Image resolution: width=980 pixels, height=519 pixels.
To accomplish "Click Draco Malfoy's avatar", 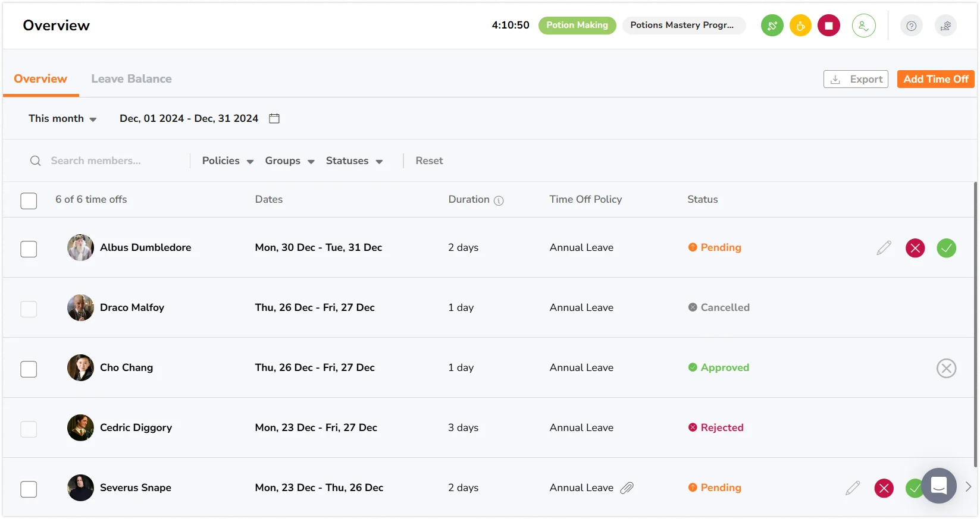I will coord(80,307).
